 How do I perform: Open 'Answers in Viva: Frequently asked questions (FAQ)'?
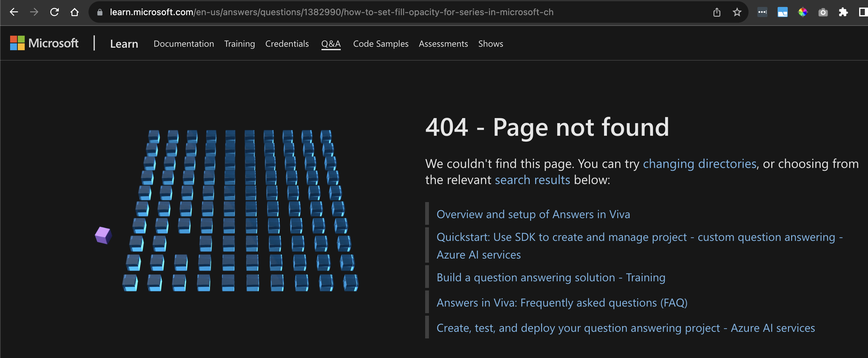point(562,303)
